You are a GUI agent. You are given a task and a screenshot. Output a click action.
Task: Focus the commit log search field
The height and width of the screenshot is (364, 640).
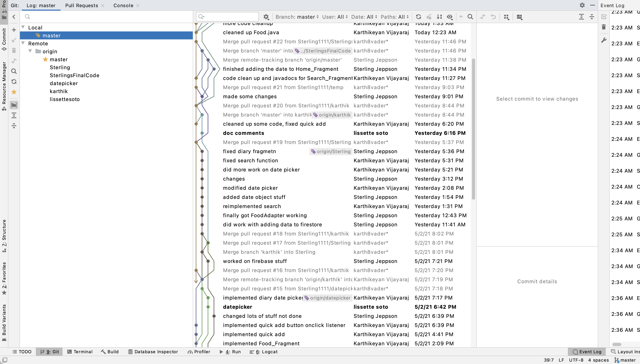[x=227, y=17]
